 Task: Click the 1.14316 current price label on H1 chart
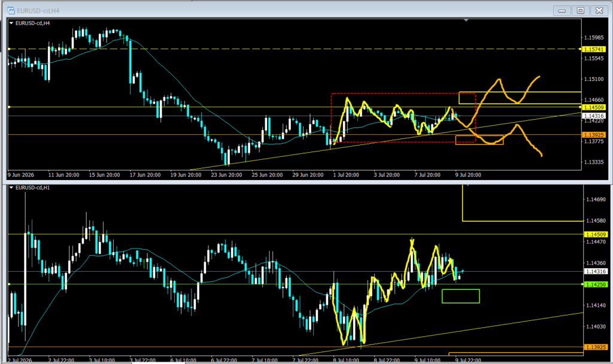pos(596,271)
